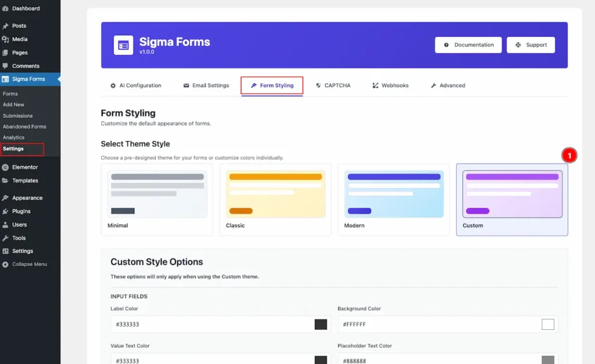595x364 pixels.
Task: Click the Templates folder icon
Action: pos(5,181)
